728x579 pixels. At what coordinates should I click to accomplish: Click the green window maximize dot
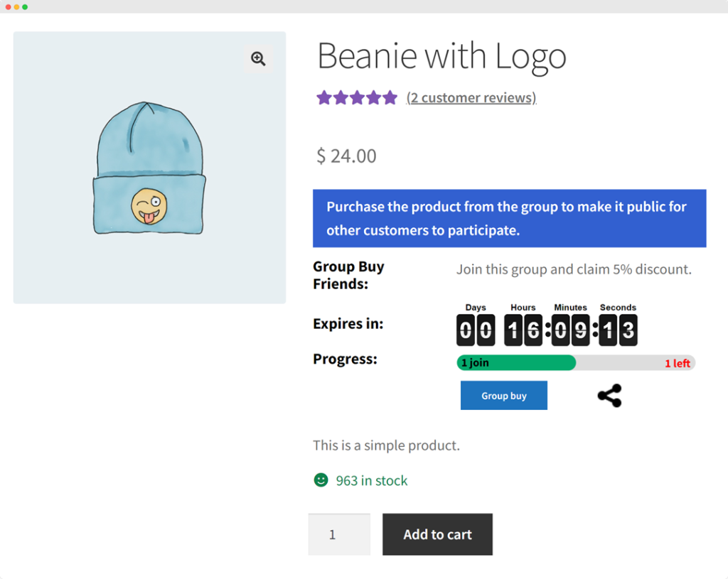(x=25, y=6)
